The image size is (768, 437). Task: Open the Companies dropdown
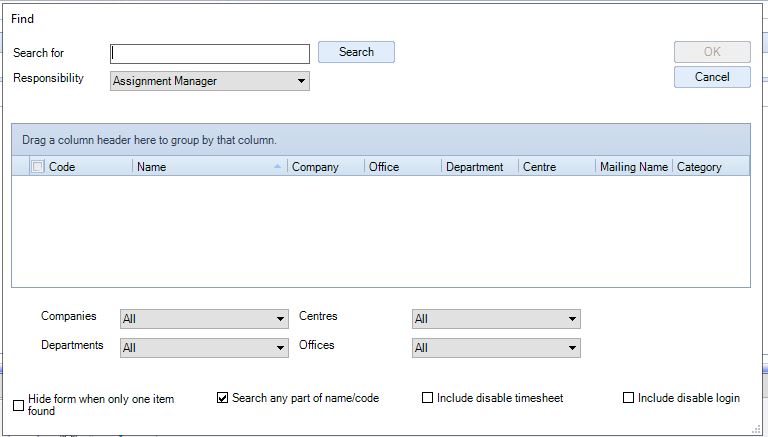[204, 319]
